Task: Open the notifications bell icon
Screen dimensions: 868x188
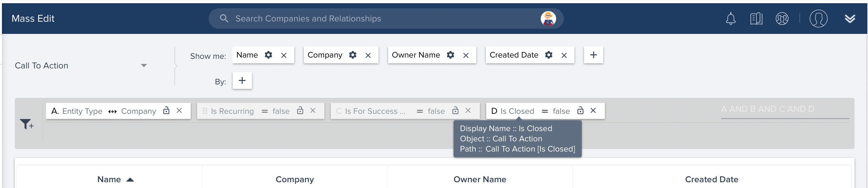Action: [730, 19]
